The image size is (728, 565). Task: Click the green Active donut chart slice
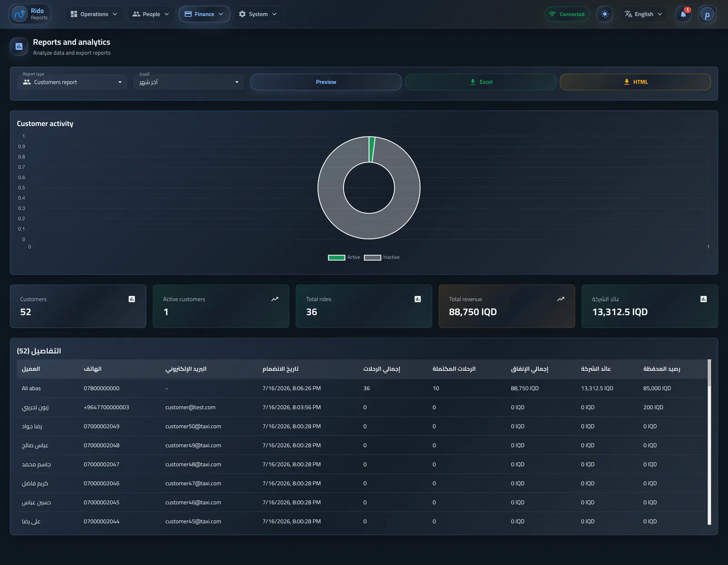[x=372, y=149]
